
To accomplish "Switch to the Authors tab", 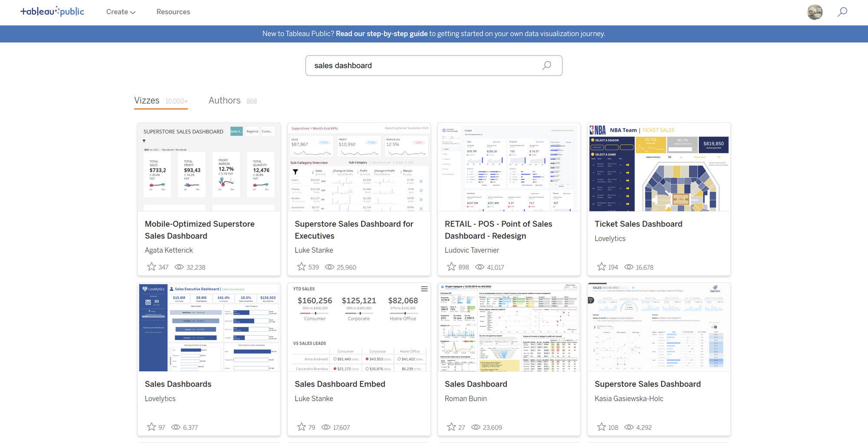I will coord(233,101).
